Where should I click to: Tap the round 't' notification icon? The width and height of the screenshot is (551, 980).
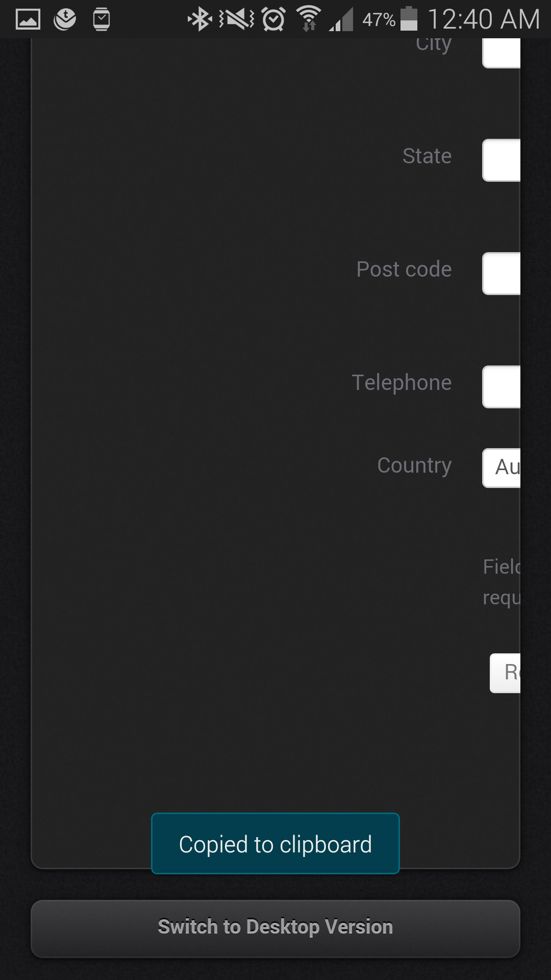65,19
